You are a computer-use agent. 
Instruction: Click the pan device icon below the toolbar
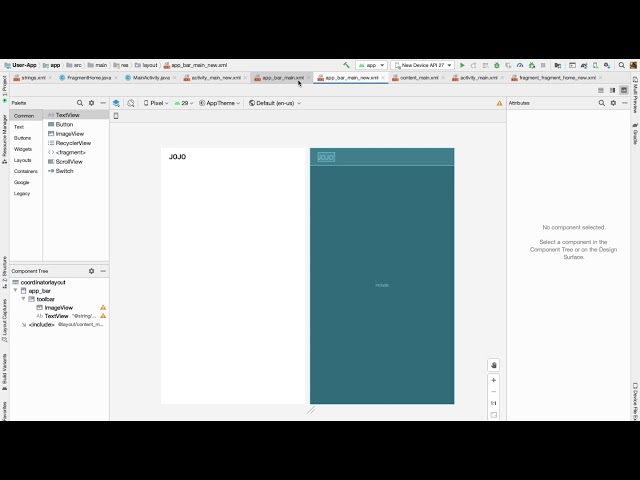point(116,116)
